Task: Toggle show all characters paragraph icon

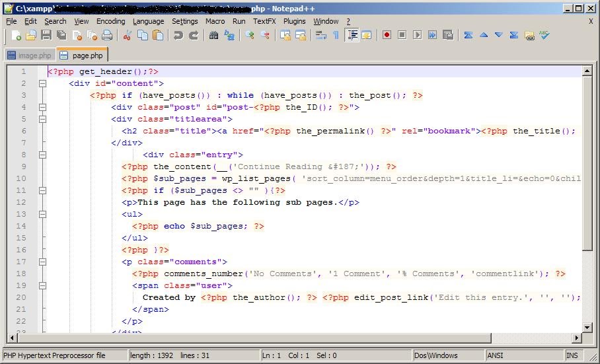Action: click(336, 35)
